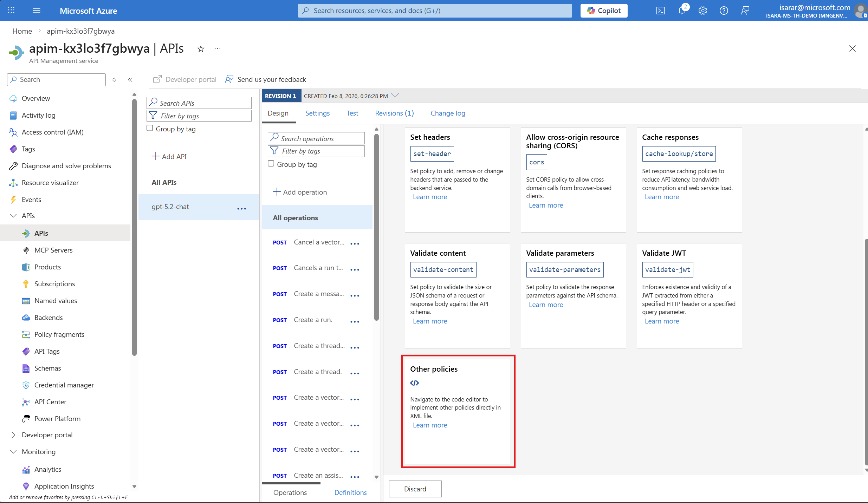Click the global search resources box
Viewport: 868px width, 503px height.
pos(435,11)
